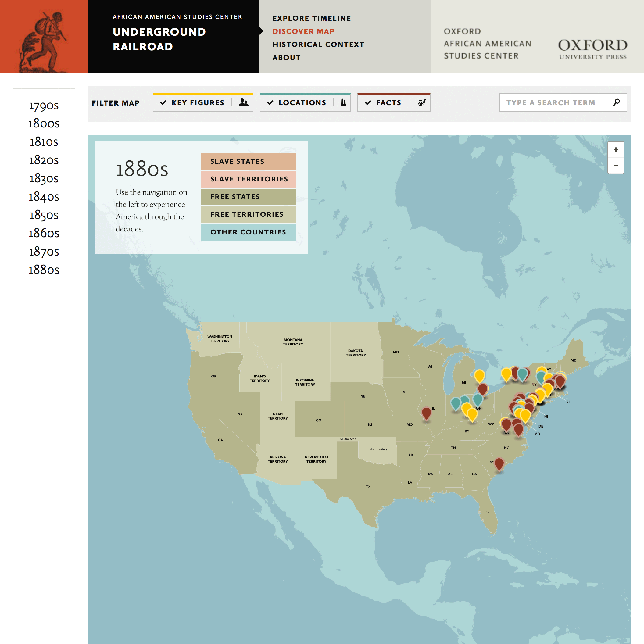Image resolution: width=644 pixels, height=644 pixels.
Task: Zoom out the map with minus
Action: pos(616,166)
